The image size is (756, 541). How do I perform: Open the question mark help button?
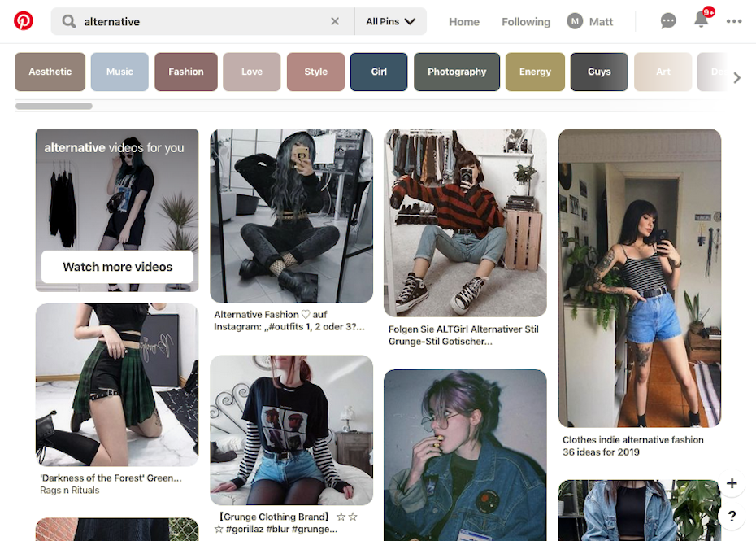click(x=732, y=516)
